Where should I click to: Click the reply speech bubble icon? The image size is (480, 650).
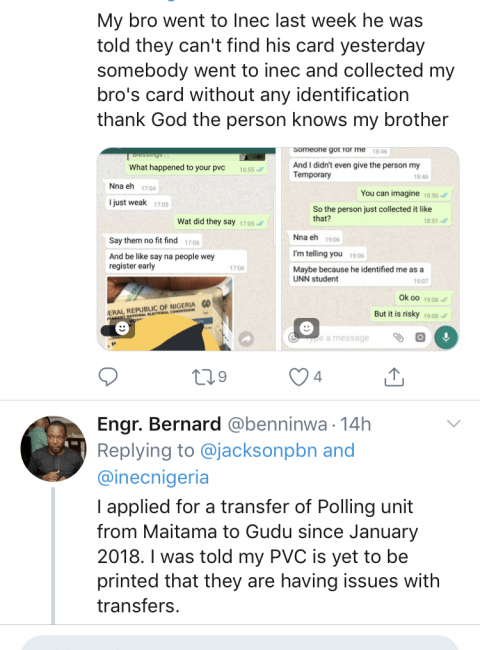tap(108, 376)
